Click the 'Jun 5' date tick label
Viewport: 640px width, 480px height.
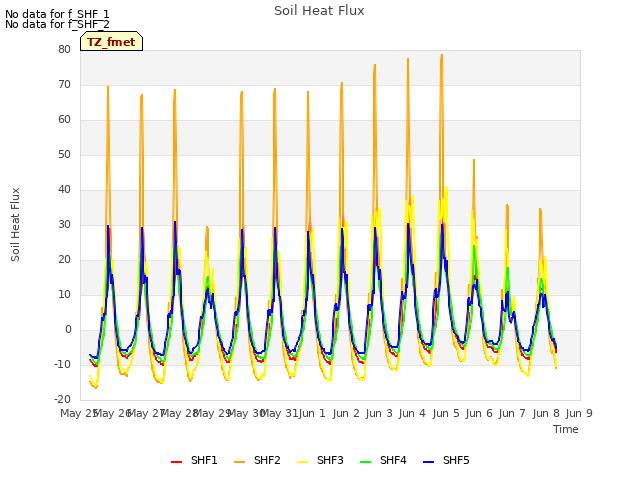point(446,413)
